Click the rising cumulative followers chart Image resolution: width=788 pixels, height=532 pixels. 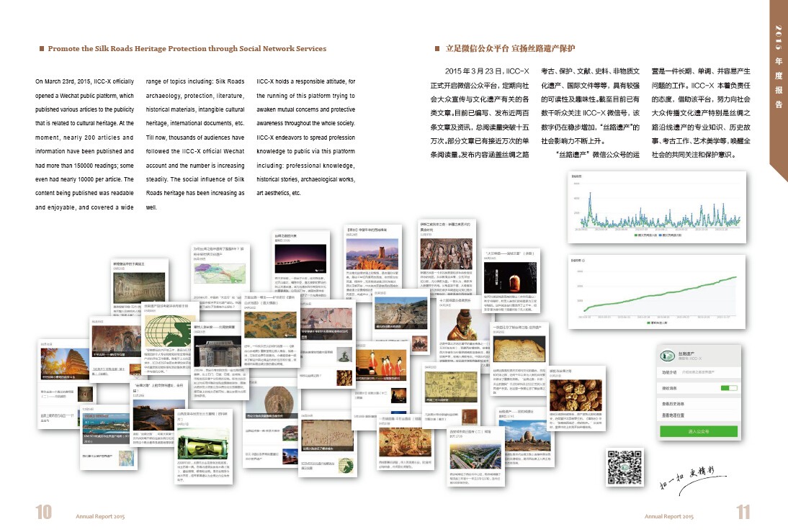tap(658, 292)
